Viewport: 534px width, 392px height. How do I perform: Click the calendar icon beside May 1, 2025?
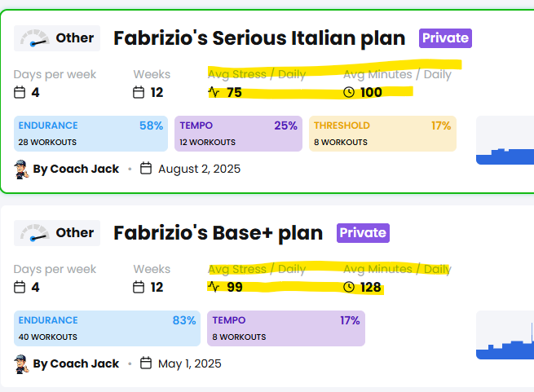tap(146, 363)
